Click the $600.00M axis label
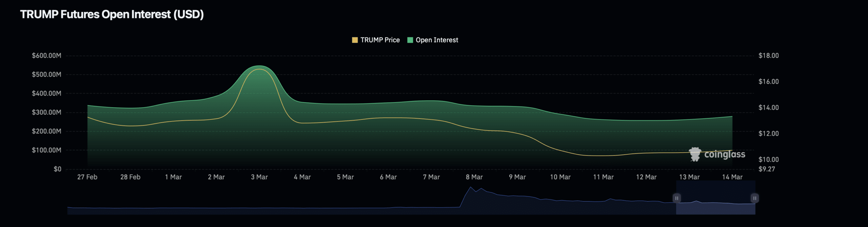Image resolution: width=868 pixels, height=227 pixels. click(x=46, y=56)
